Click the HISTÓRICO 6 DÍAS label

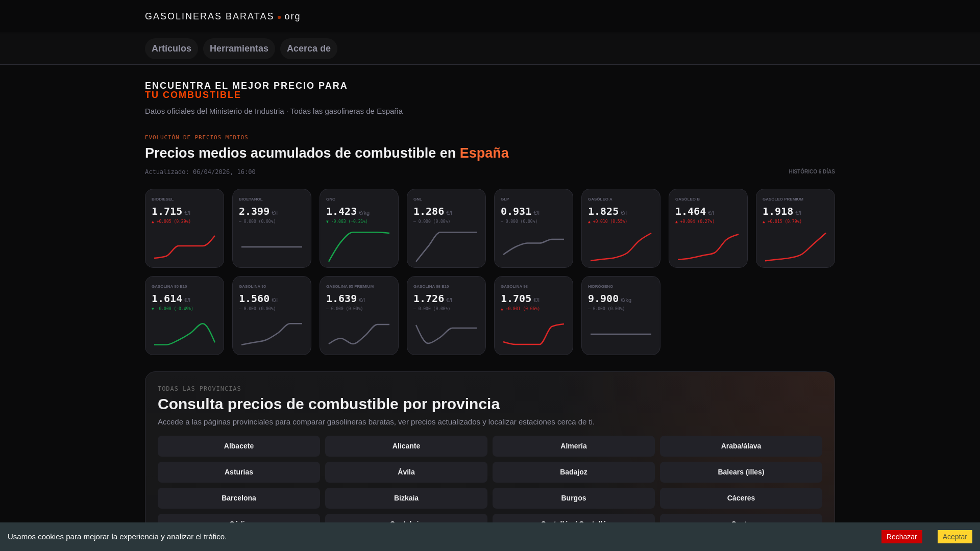pos(812,172)
